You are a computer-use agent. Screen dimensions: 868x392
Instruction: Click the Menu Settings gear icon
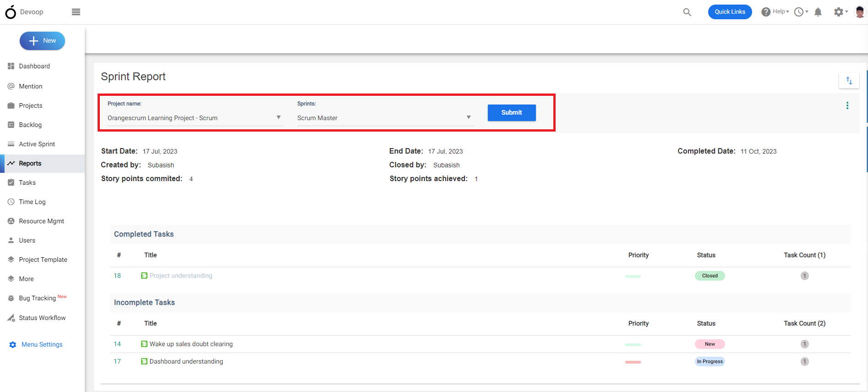(13, 345)
